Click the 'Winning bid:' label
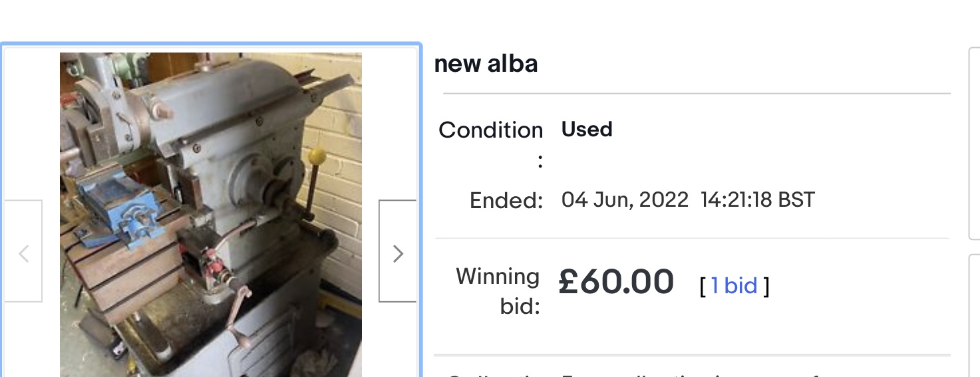The width and height of the screenshot is (980, 377). 498,291
